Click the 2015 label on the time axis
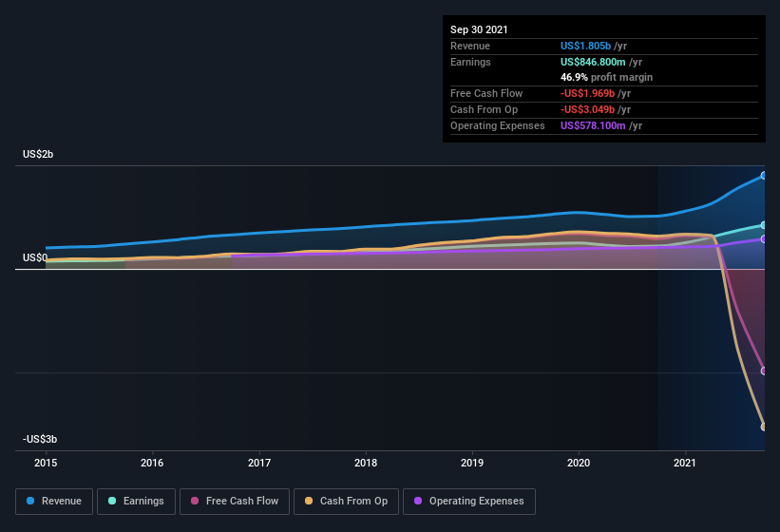Screen dimensions: 780x532 [x=46, y=463]
